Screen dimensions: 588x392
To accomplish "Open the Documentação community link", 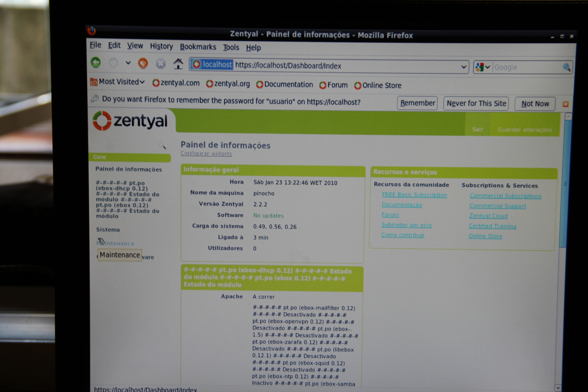I will (x=402, y=205).
